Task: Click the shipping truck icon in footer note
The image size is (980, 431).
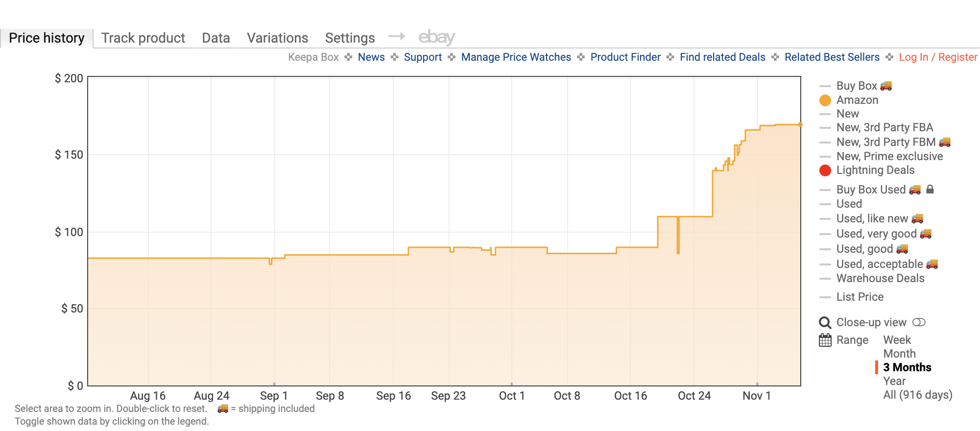Action: tap(223, 408)
